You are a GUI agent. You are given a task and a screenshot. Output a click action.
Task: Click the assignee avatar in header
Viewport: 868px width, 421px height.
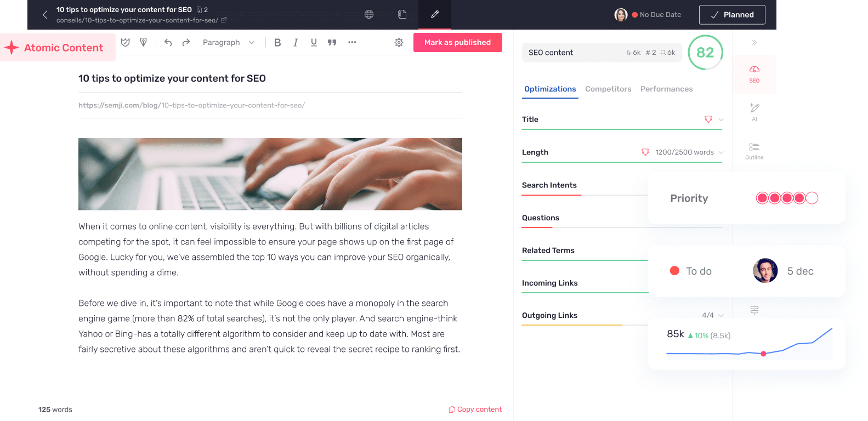621,15
